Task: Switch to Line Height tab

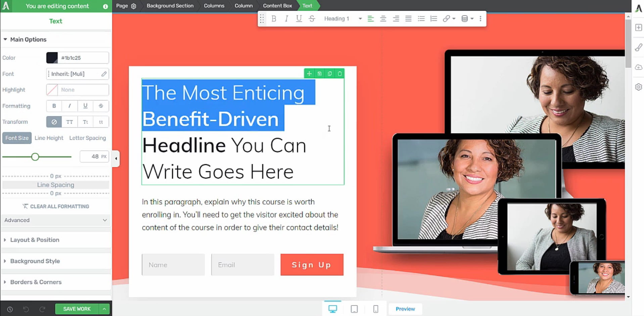Action: [49, 138]
